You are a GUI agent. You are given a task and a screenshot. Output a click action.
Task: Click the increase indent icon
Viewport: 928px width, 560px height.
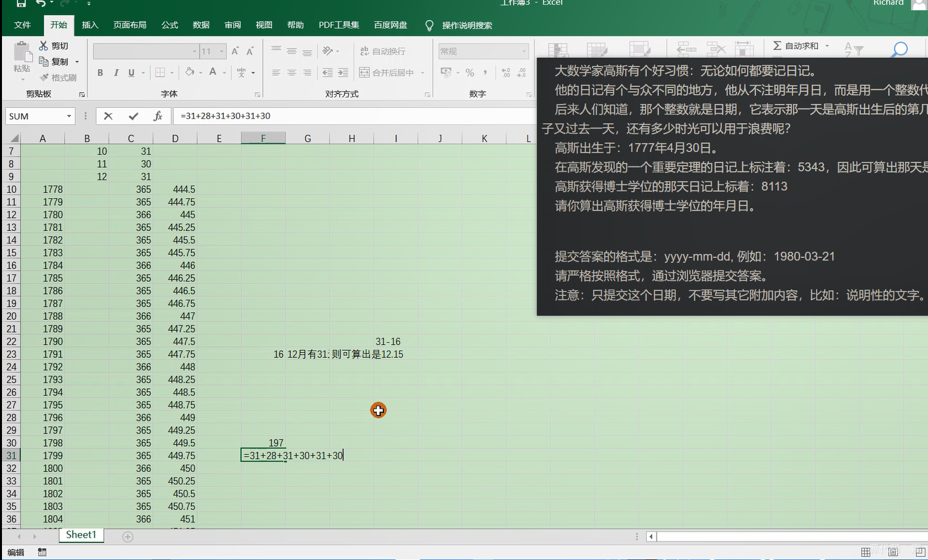pos(343,72)
